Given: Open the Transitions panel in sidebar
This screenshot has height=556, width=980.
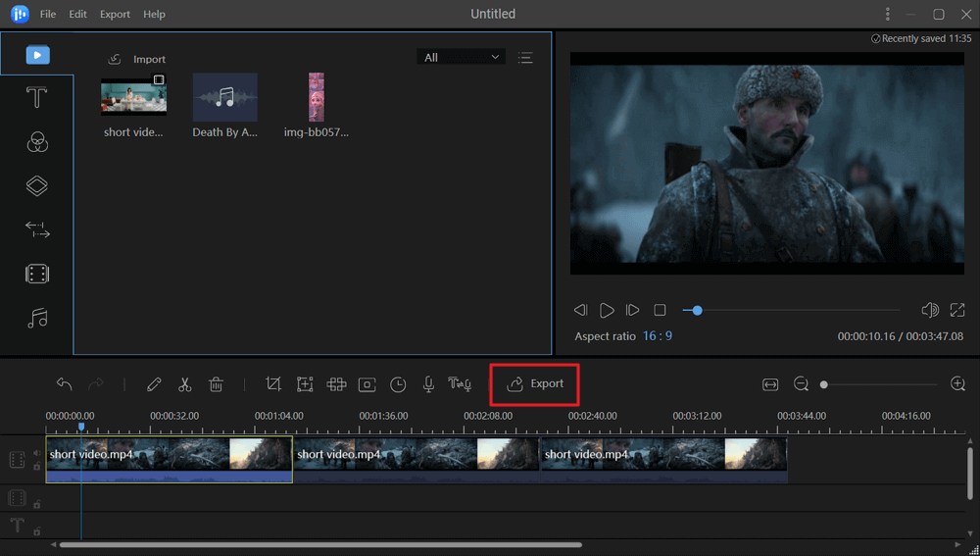Looking at the screenshot, I should click(x=36, y=229).
